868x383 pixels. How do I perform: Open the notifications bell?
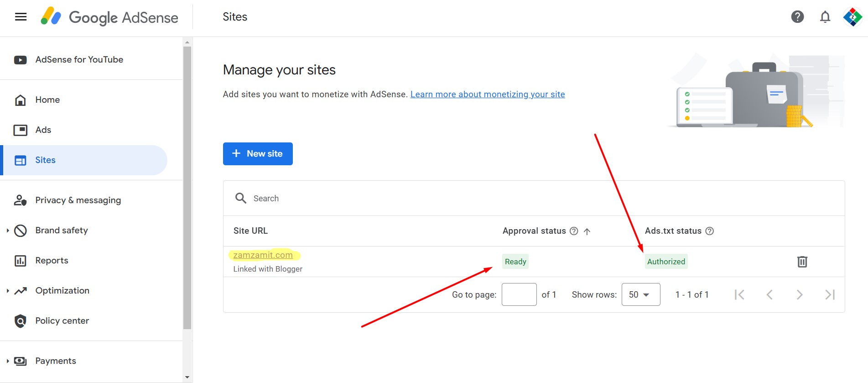coord(825,17)
